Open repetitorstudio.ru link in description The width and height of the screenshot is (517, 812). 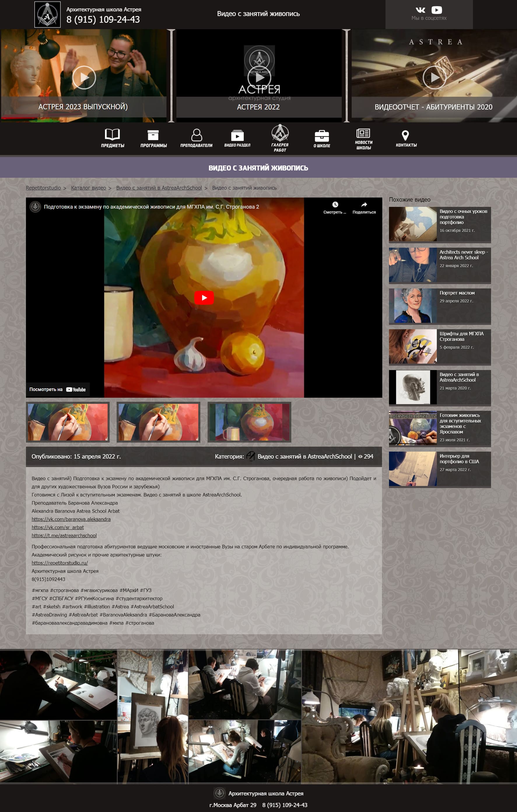pyautogui.click(x=60, y=563)
